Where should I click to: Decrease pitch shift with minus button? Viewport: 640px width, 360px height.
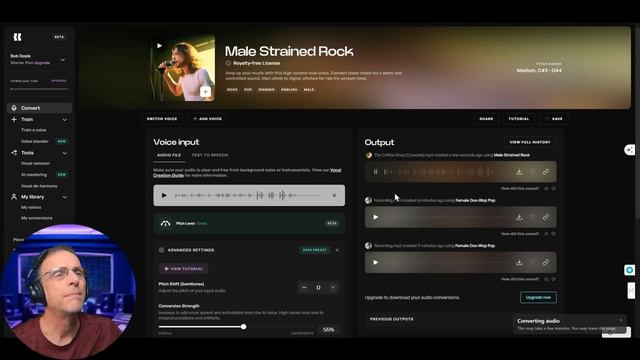(304, 288)
